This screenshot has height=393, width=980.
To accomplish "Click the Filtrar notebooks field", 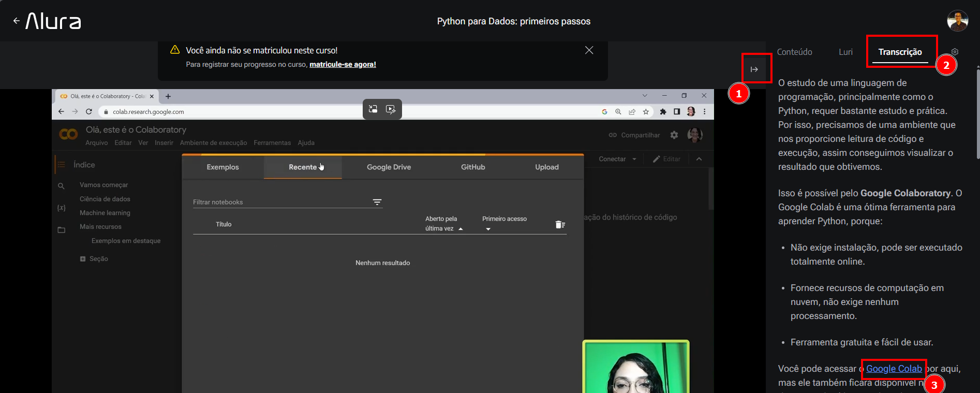I will [x=288, y=202].
